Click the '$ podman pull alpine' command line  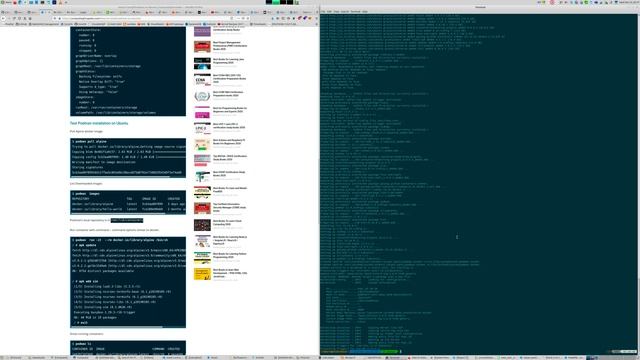click(x=89, y=142)
